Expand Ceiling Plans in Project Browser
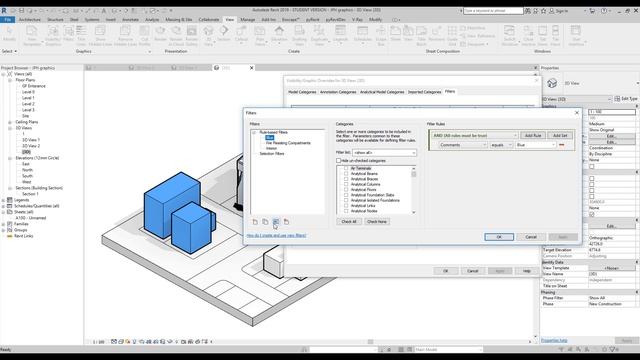Screen dimensions: 640x360 [x=10, y=122]
